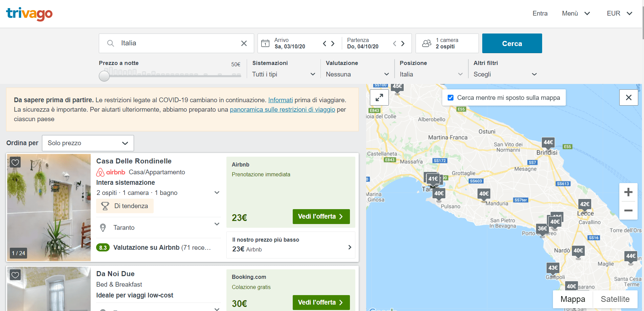Screen dimensions: 644x311
Task: Zoom out on the map
Action: coord(628,210)
